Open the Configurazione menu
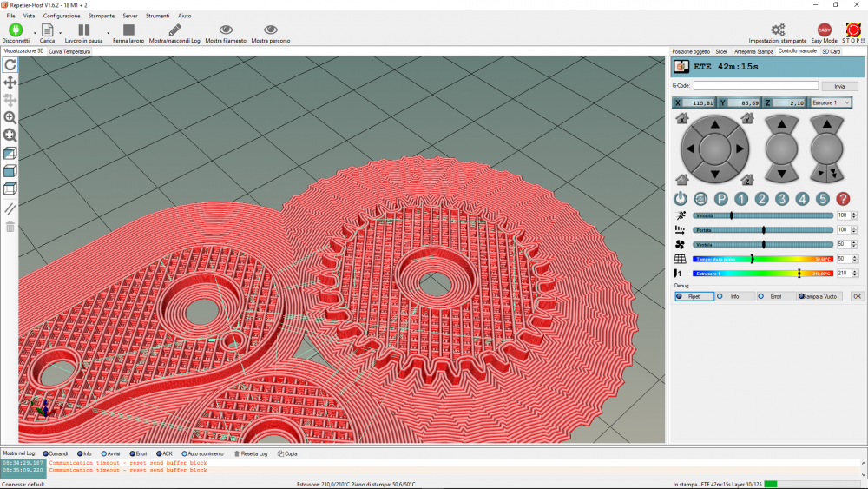The height and width of the screenshot is (489, 868). tap(61, 16)
